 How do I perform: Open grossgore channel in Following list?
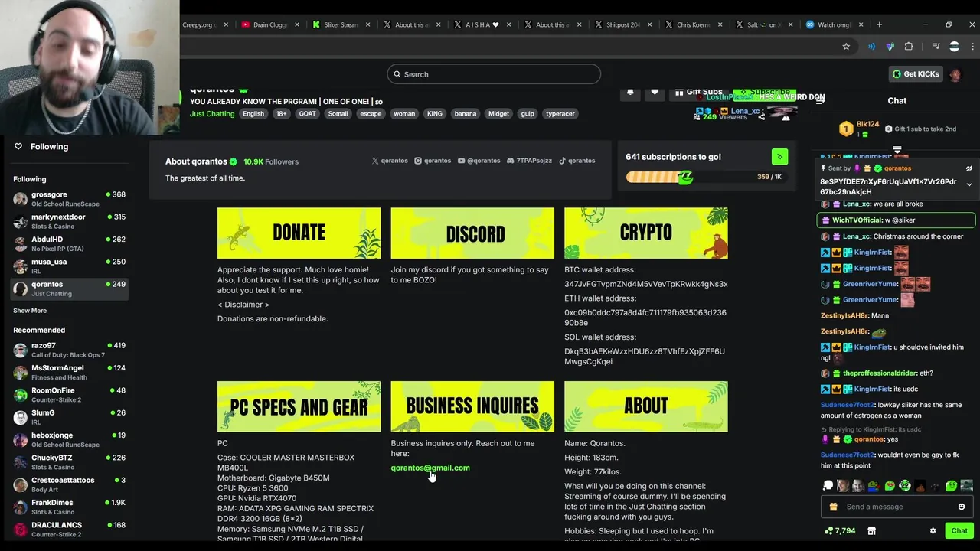[x=69, y=199]
